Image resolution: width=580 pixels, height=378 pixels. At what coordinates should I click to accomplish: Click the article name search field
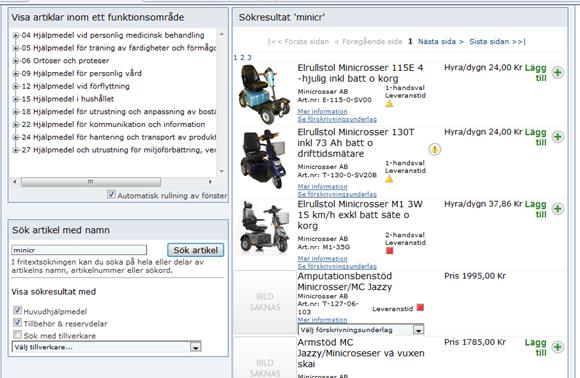(x=79, y=250)
